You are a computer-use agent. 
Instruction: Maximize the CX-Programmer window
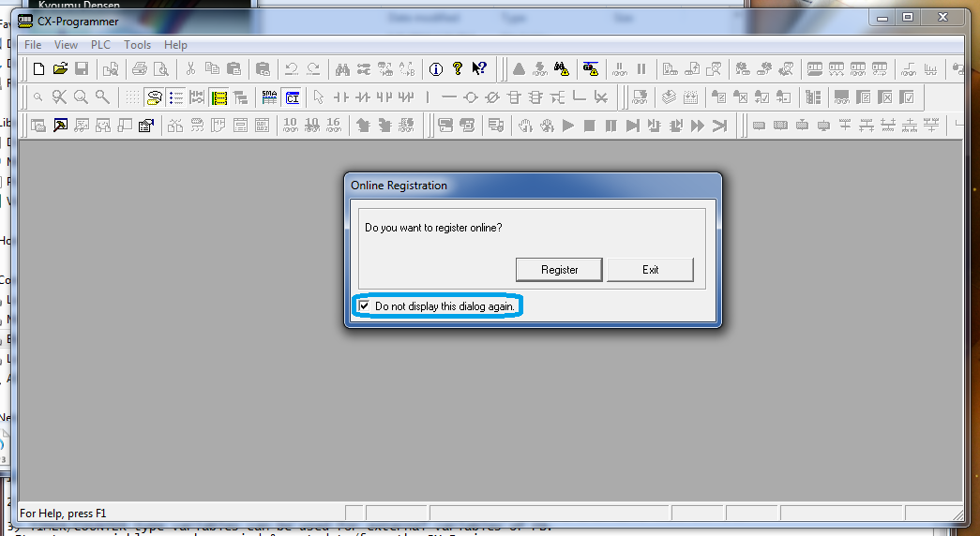click(x=908, y=18)
